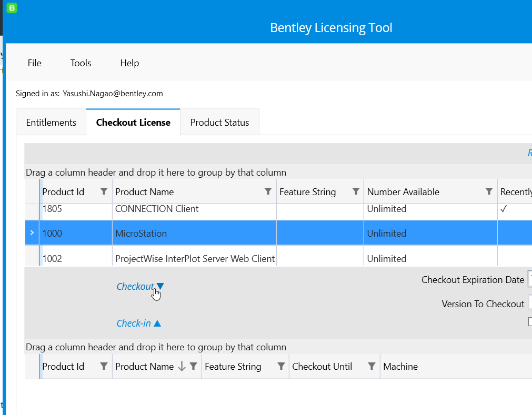
Task: Click the Check-in link
Action: tap(139, 323)
